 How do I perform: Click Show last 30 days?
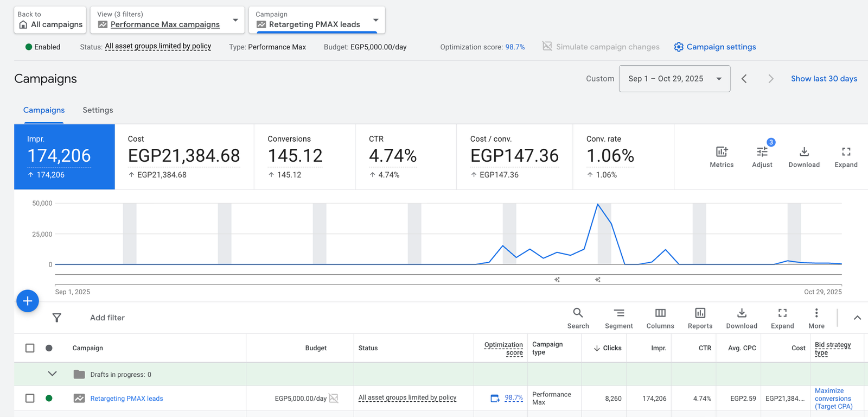tap(824, 79)
